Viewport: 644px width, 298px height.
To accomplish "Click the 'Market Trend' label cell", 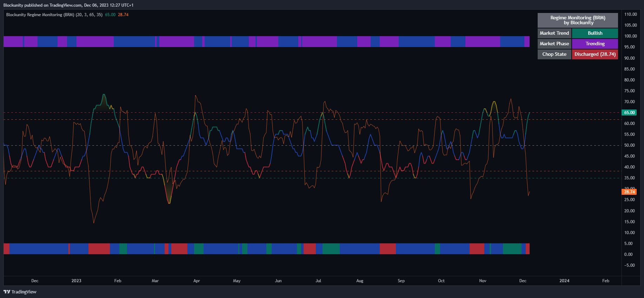I will click(x=555, y=33).
